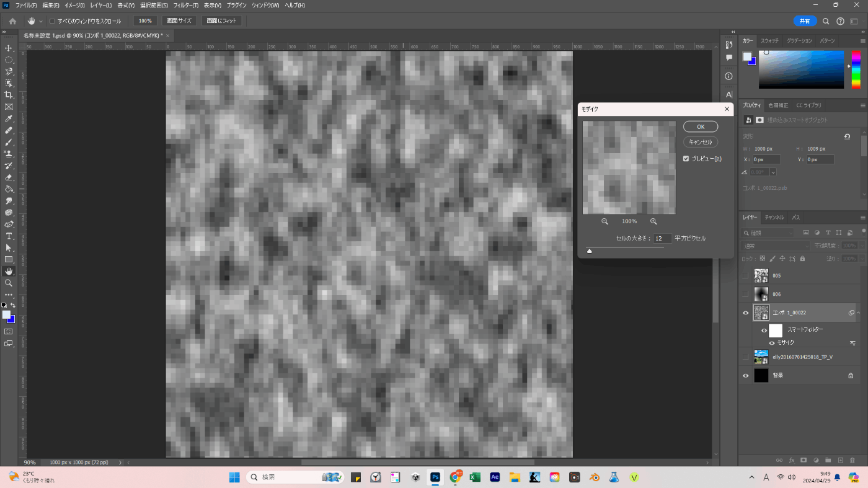Screen dimensions: 868x488
Task: Open the layer filter type dropdown
Action: pos(768,233)
